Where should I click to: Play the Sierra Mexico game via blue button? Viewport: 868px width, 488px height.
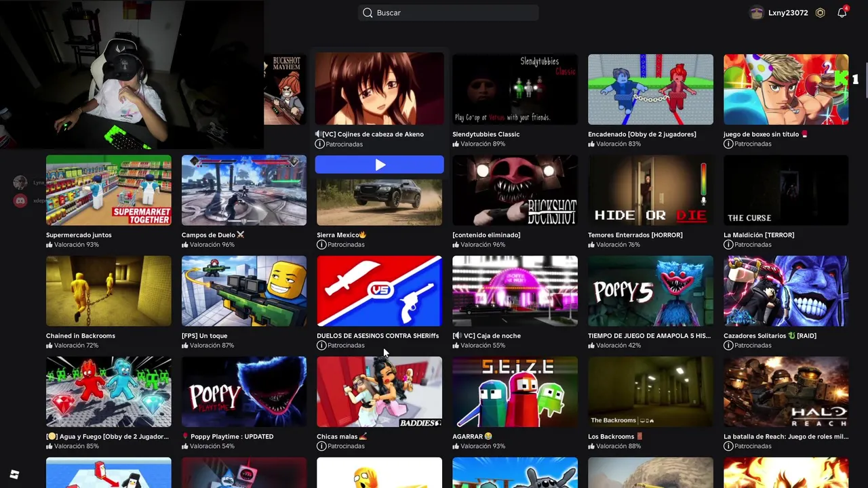click(x=380, y=165)
